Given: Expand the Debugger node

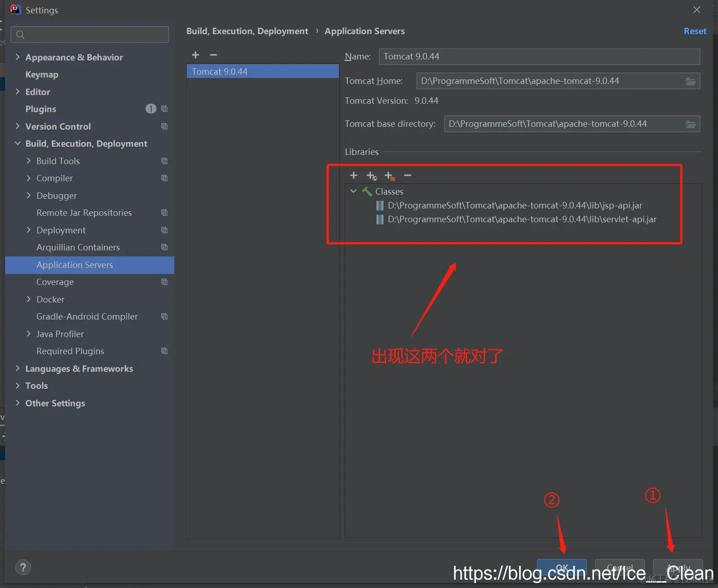Looking at the screenshot, I should (x=29, y=195).
